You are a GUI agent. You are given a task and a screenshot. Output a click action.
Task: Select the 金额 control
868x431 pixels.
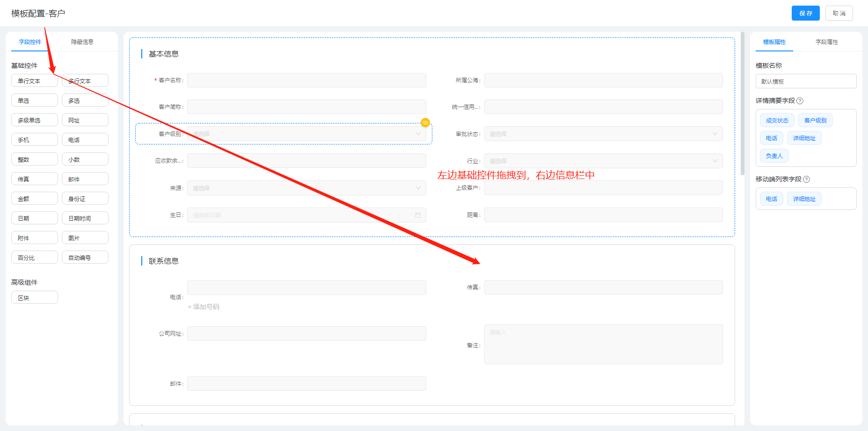tap(35, 198)
